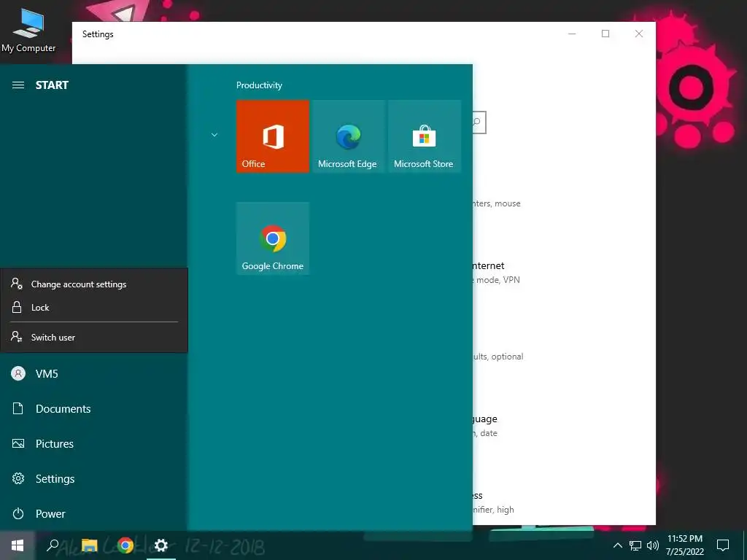Click the VM5 user account
Viewport: 747px width, 560px height.
pos(93,374)
